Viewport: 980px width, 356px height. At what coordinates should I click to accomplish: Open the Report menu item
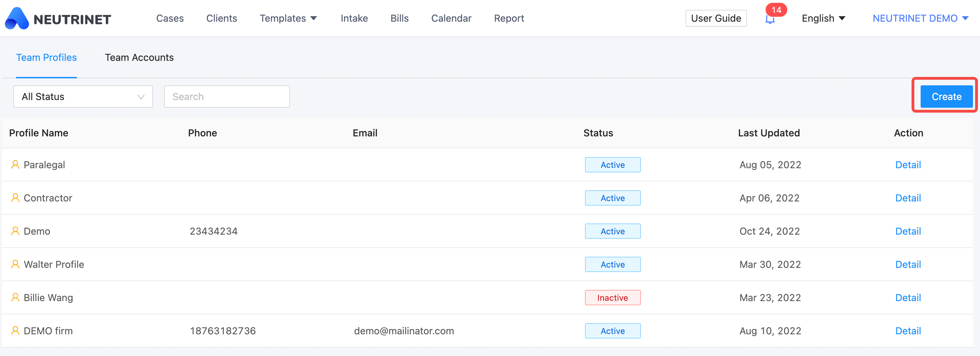[509, 18]
